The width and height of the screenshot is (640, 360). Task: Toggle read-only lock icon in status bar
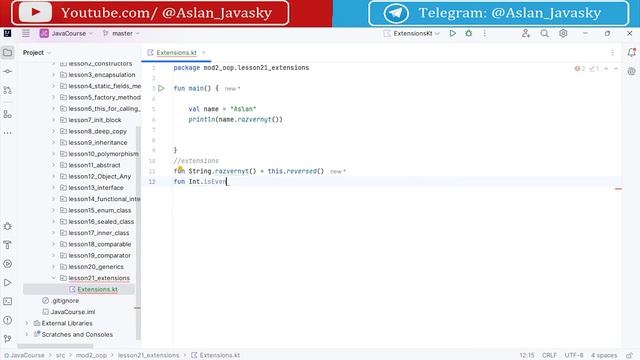pos(630,356)
